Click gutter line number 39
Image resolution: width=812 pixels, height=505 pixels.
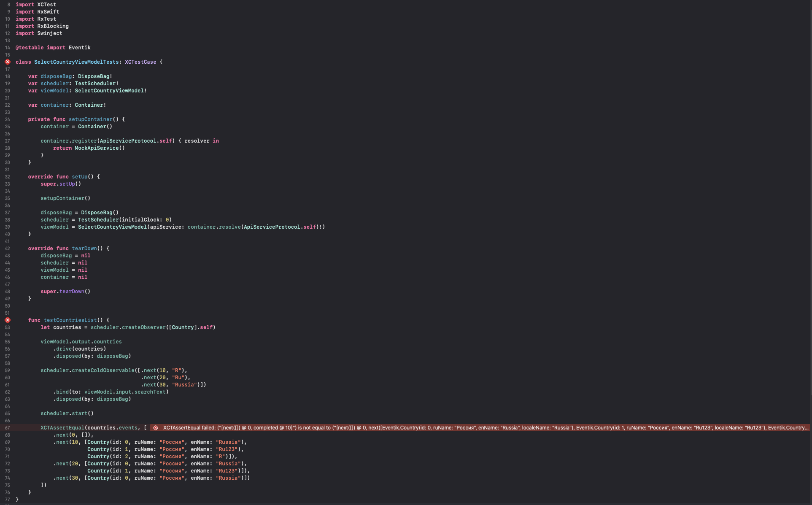[x=7, y=227]
